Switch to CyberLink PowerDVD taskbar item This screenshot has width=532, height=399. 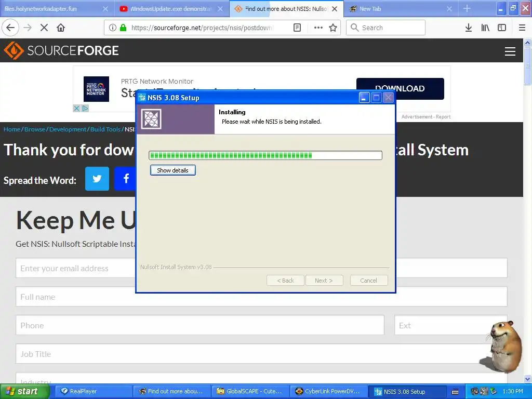point(328,391)
